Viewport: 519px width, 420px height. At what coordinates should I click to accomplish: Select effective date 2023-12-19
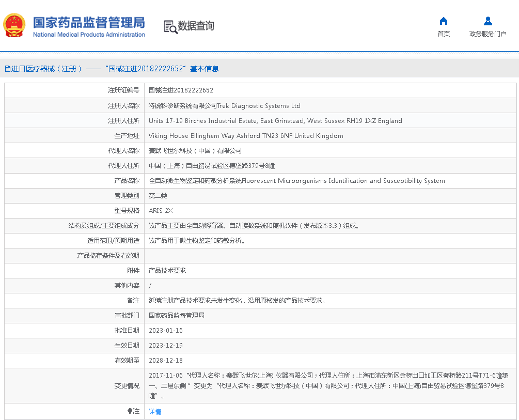pyautogui.click(x=165, y=346)
